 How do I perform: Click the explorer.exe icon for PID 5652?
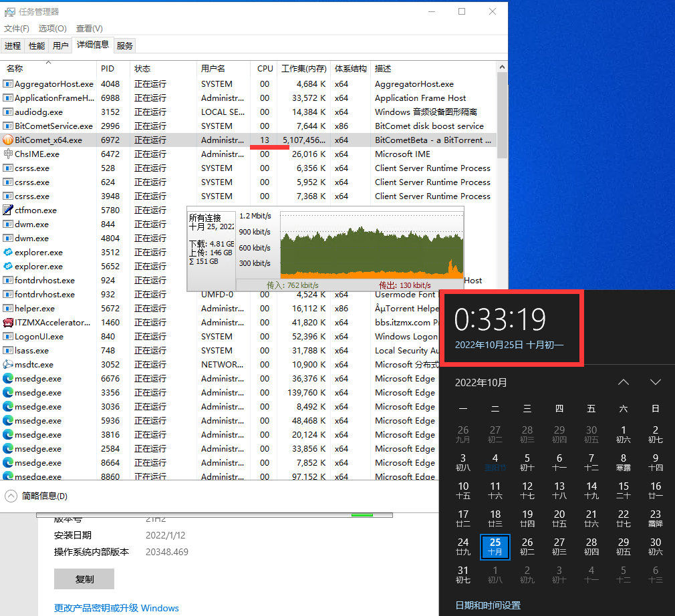click(8, 267)
